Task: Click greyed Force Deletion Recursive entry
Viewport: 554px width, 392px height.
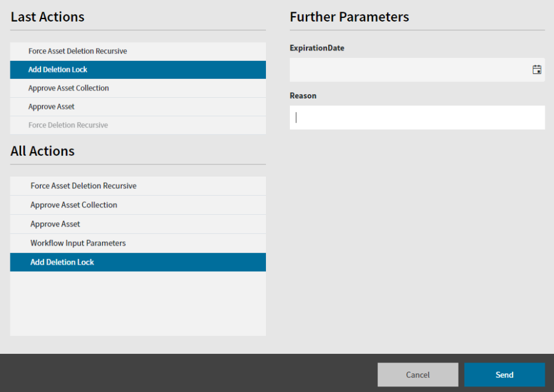Action: pyautogui.click(x=138, y=125)
